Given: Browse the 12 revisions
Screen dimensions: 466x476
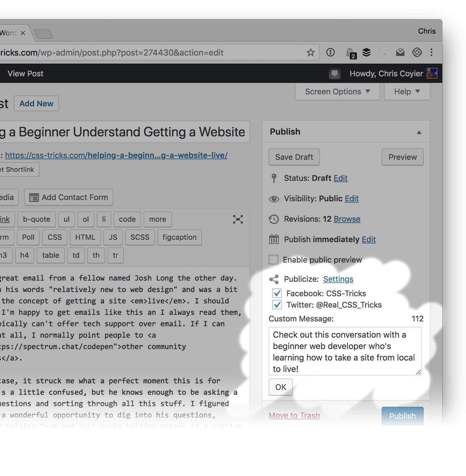Looking at the screenshot, I should [347, 219].
